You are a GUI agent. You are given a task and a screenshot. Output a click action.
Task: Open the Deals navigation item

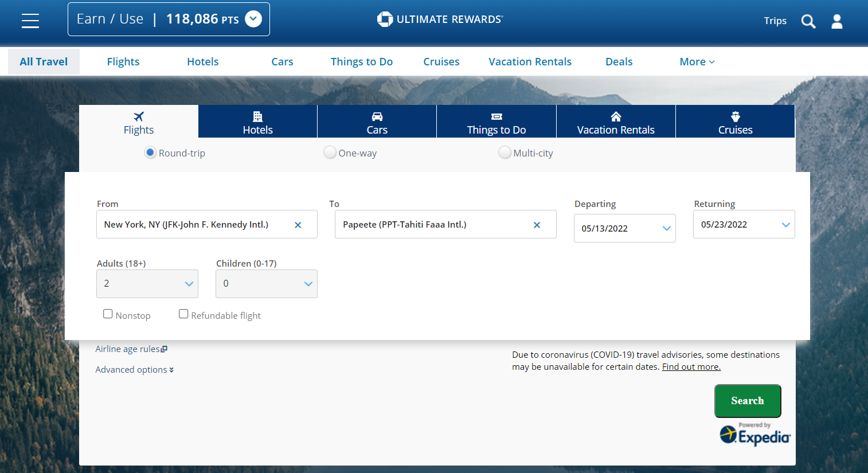pos(619,61)
